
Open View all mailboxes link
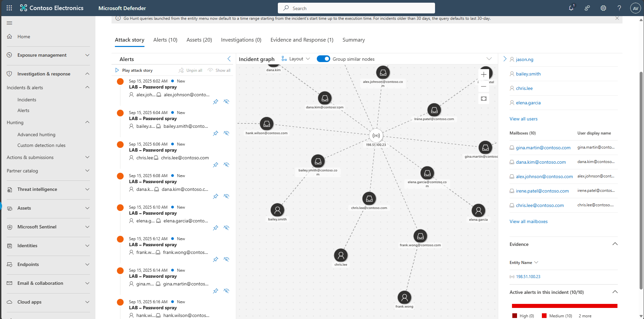click(528, 221)
